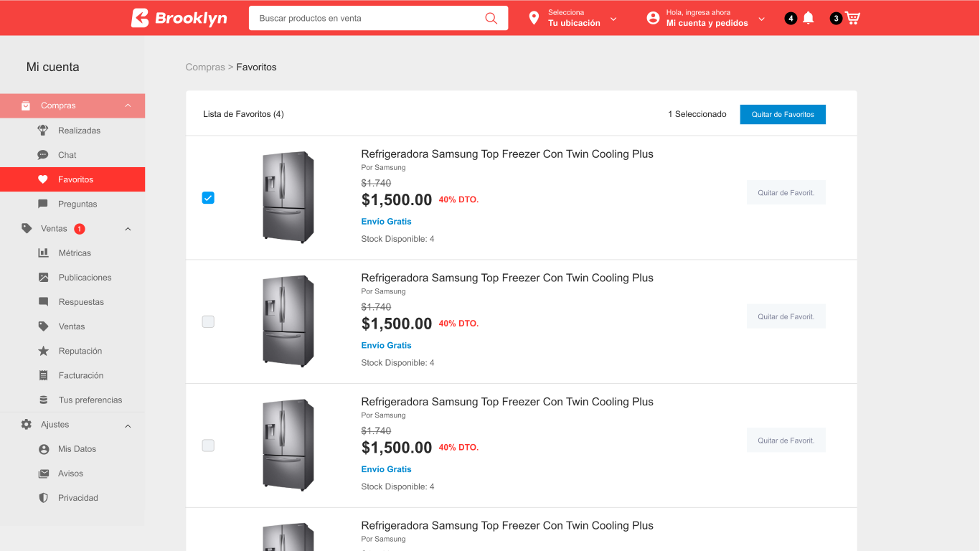Open the Tu ubicación dropdown arrow
This screenshot has height=551, width=980.
(613, 19)
